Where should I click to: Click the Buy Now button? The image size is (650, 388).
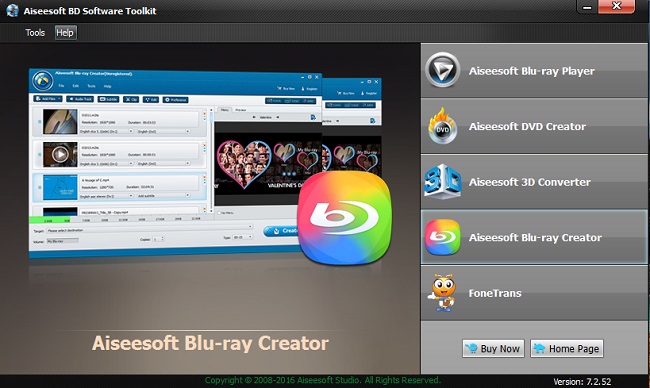493,348
